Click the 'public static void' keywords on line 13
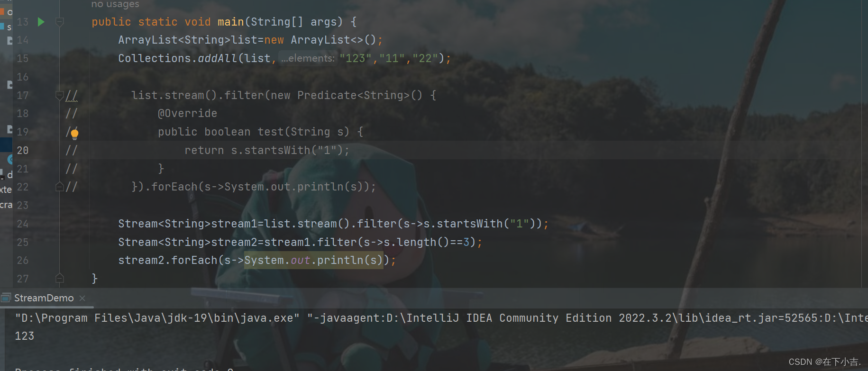Viewport: 868px width, 371px height. tap(151, 22)
